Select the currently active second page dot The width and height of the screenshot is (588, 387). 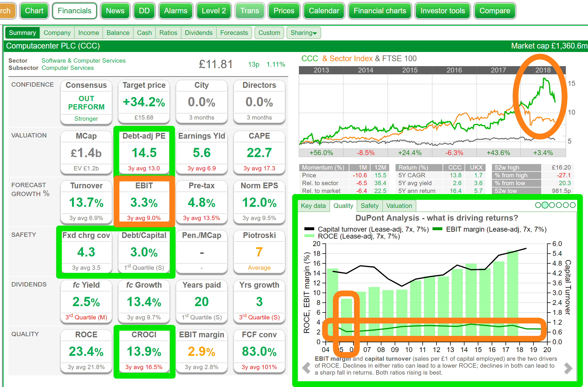[545, 205]
